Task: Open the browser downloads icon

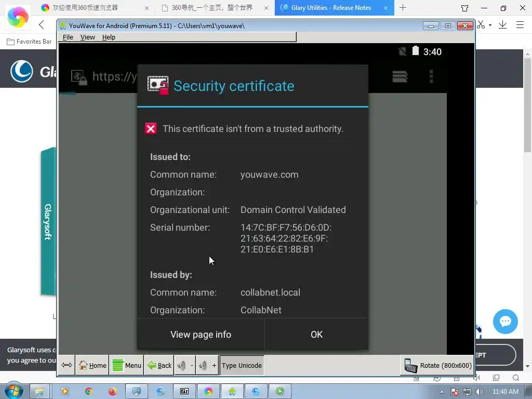Action: coord(502,25)
